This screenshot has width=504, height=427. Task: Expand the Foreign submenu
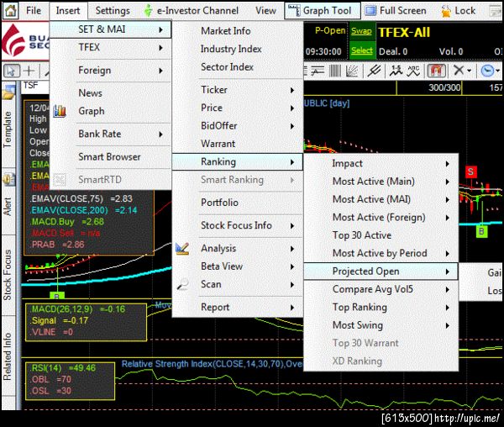pos(111,70)
